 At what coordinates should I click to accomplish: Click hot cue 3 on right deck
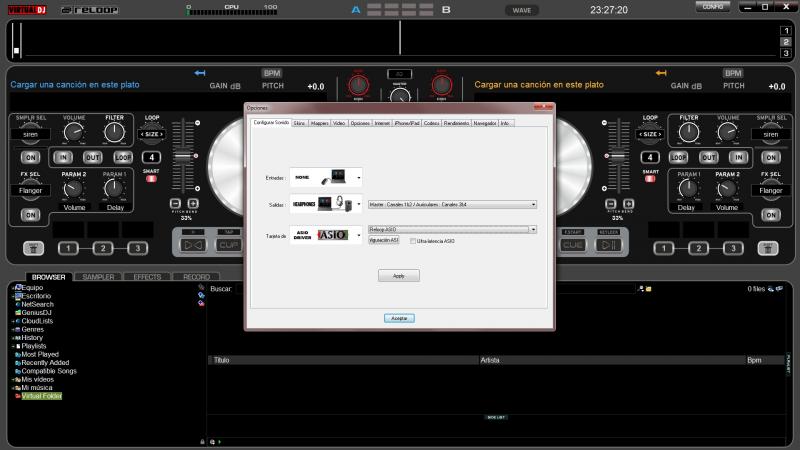coord(733,248)
